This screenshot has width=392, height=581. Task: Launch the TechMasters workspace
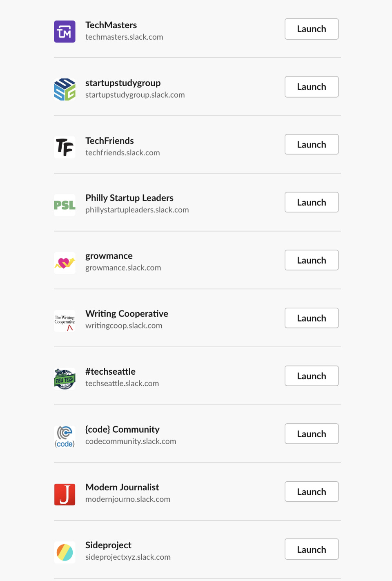click(312, 29)
